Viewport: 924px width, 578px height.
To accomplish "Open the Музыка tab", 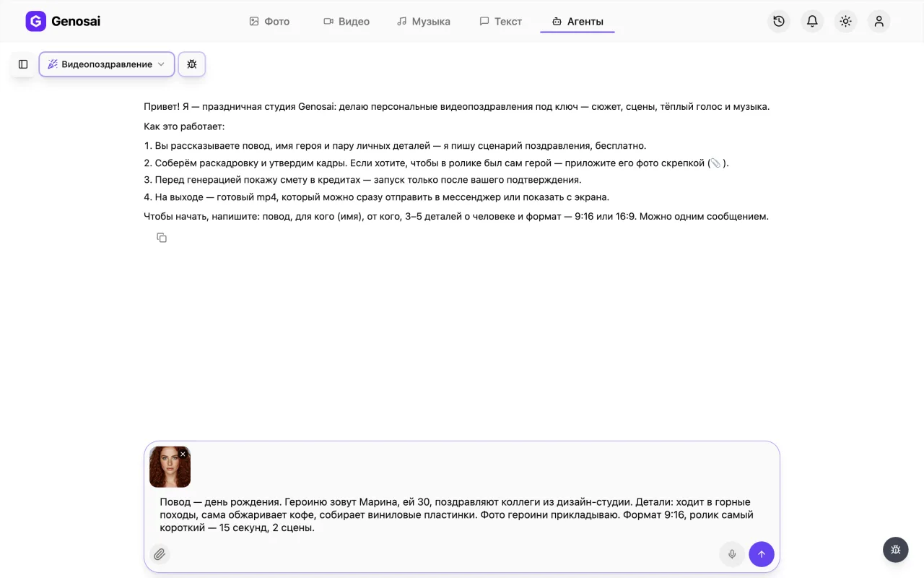I will point(424,22).
